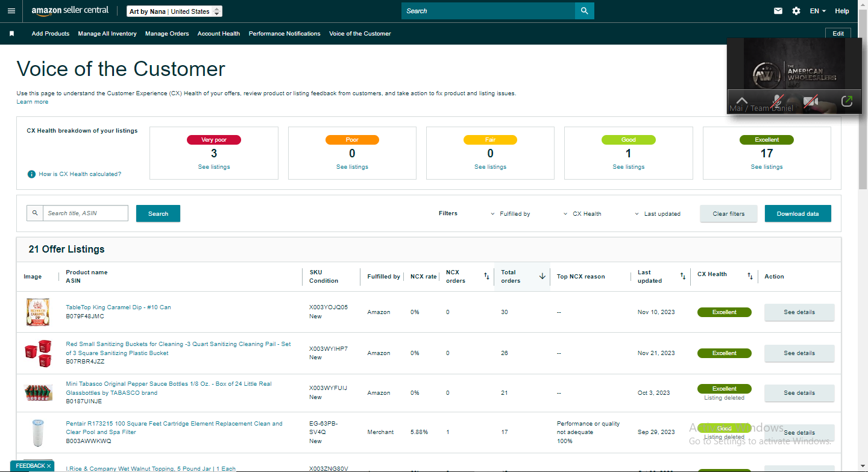See listings under Excellent

tap(767, 167)
